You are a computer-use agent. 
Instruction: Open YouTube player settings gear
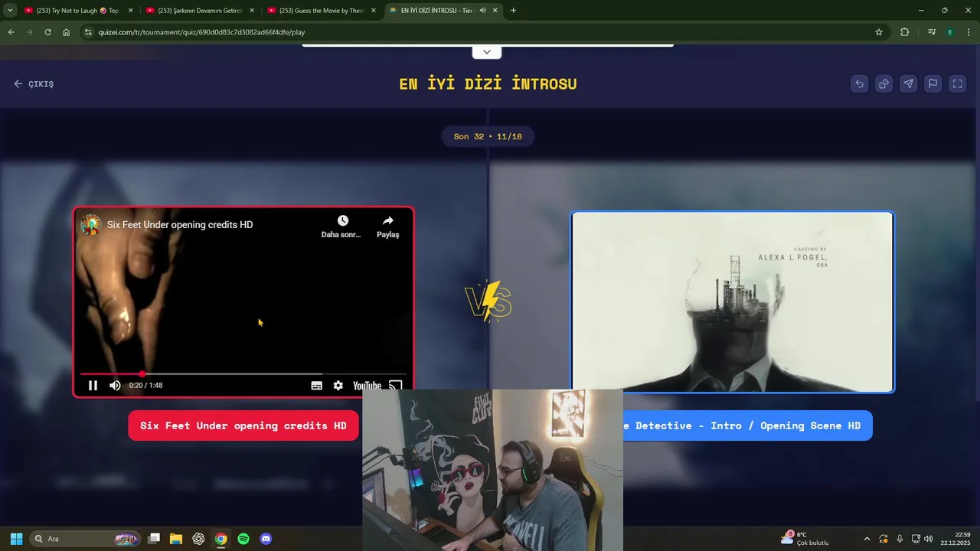[338, 386]
